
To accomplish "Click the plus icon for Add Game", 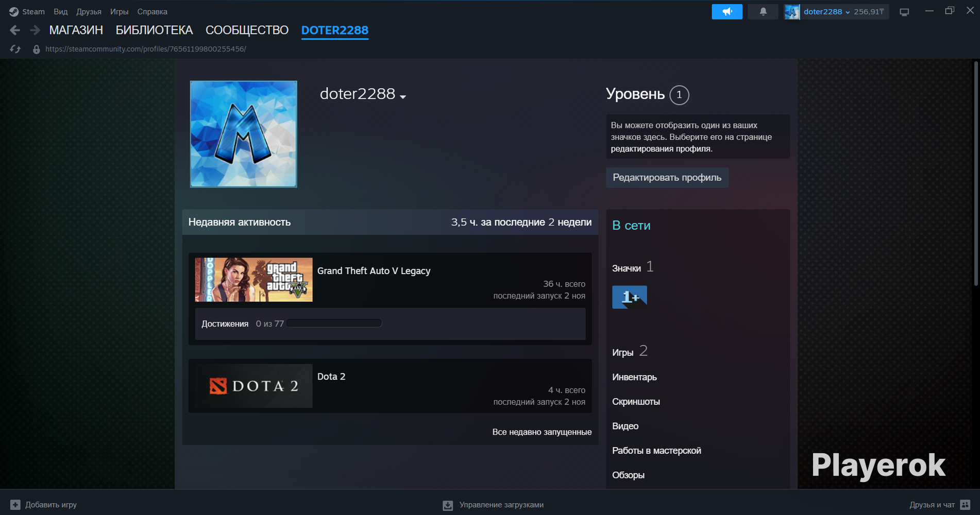I will pos(15,505).
